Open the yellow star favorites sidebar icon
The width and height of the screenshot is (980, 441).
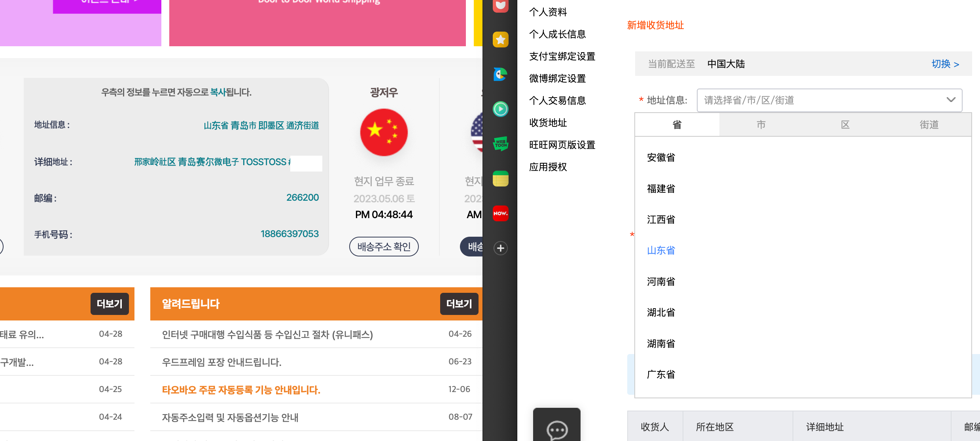(500, 40)
